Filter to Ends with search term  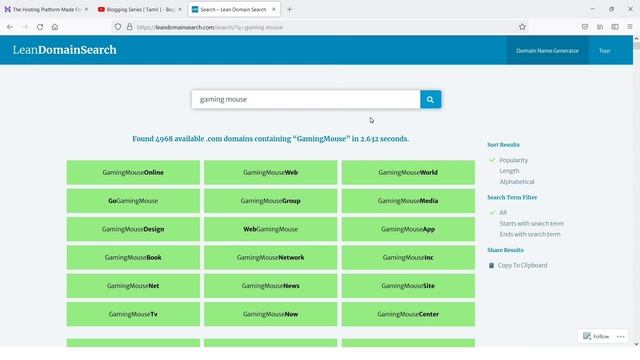tap(530, 234)
